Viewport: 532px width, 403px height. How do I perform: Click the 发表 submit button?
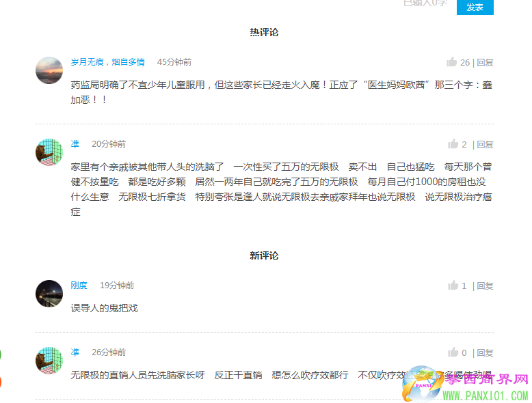[x=475, y=7]
